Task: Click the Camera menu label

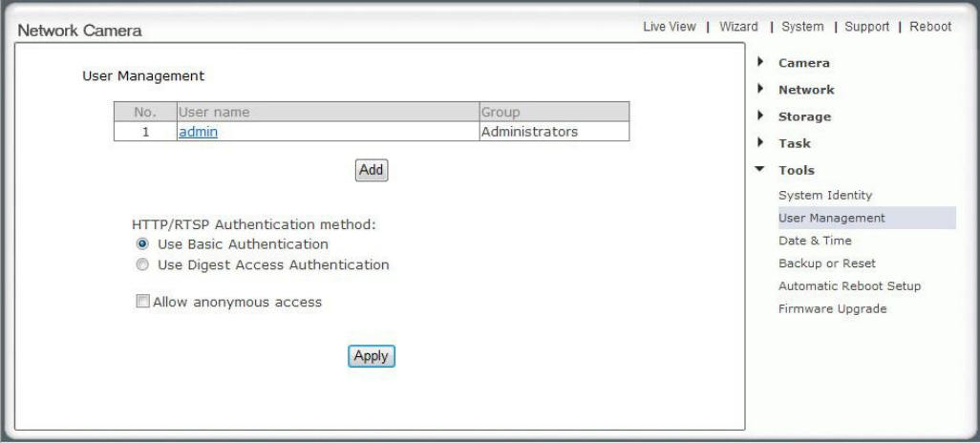Action: [x=803, y=63]
